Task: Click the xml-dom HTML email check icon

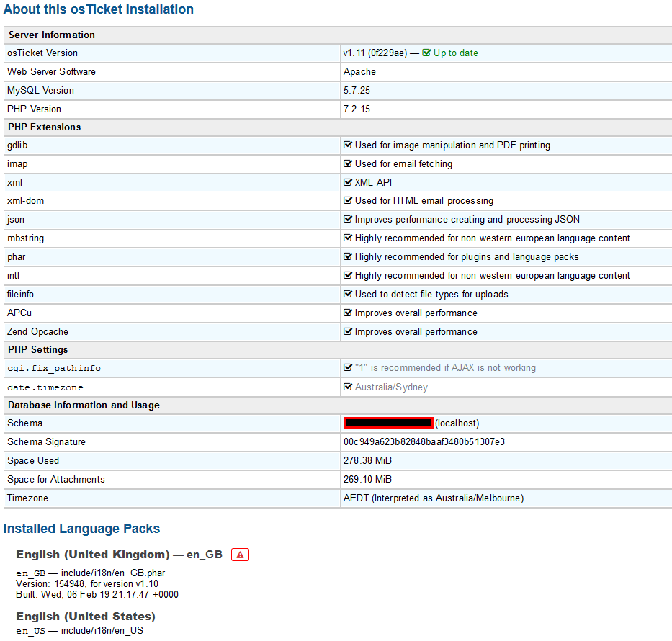Action: tap(348, 201)
